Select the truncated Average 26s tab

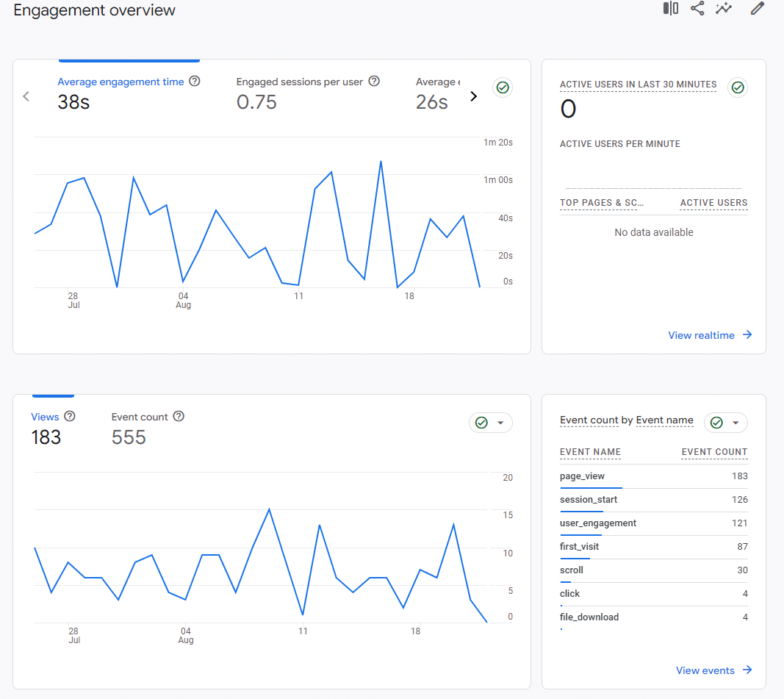point(438,93)
